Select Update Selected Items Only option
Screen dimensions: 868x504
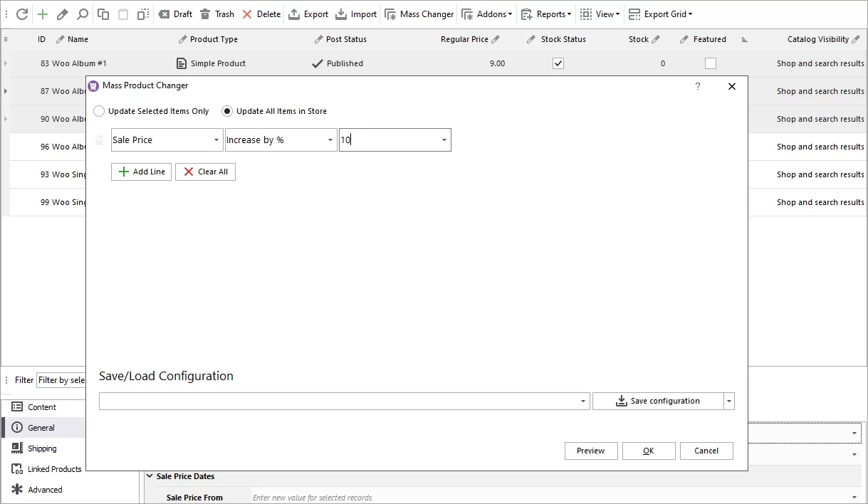click(99, 111)
